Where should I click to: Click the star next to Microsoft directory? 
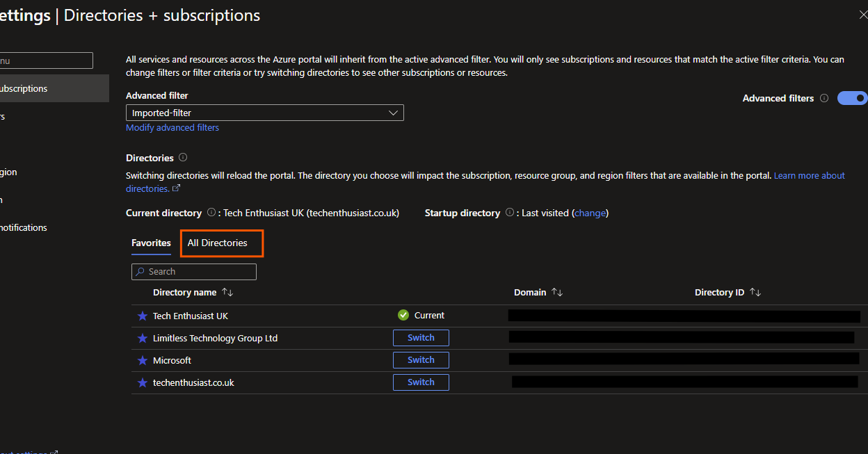[143, 359]
